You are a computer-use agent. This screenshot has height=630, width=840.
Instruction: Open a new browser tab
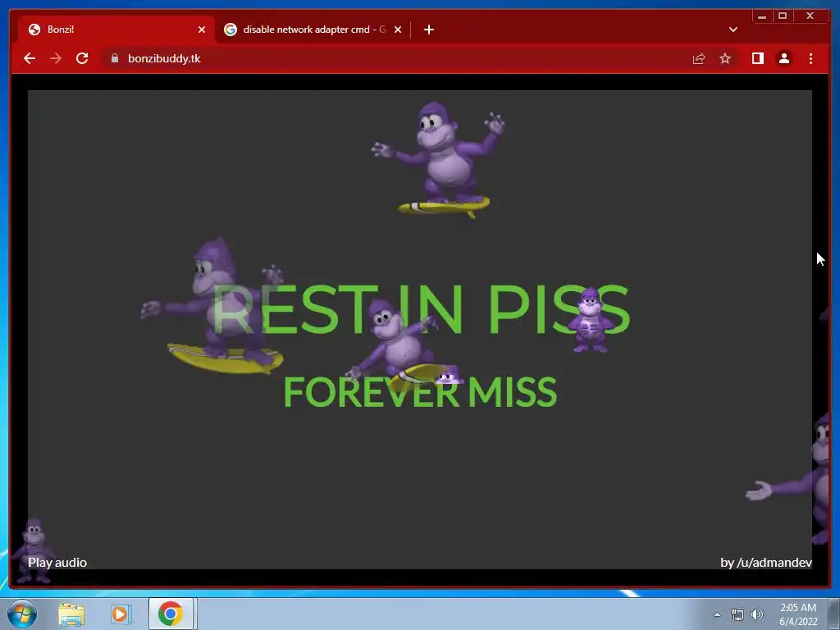click(x=428, y=30)
